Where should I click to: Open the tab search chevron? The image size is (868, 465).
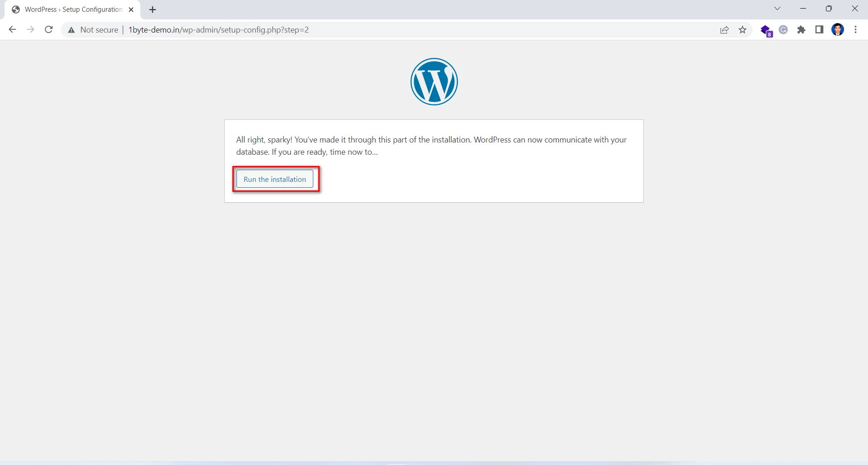(x=778, y=8)
